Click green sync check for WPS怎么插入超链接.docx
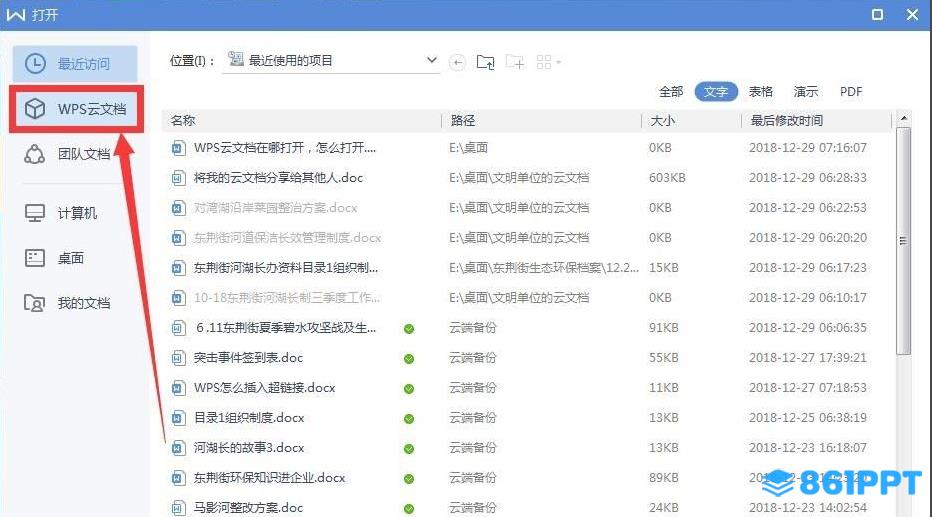Image resolution: width=932 pixels, height=517 pixels. point(409,389)
